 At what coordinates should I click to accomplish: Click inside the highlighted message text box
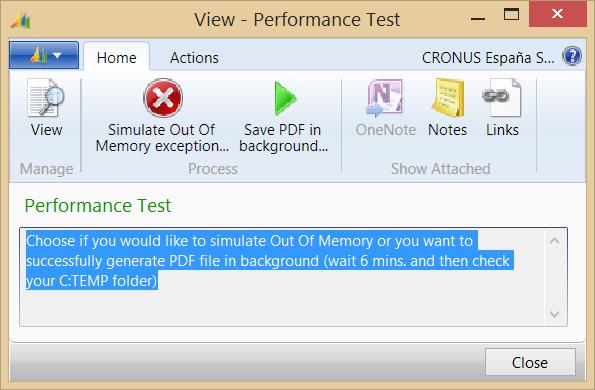coord(283,277)
